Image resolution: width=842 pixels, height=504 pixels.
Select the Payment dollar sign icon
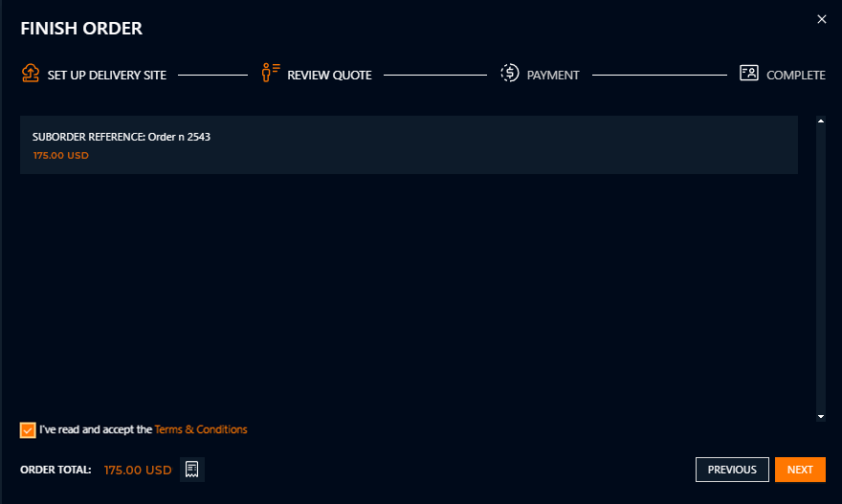[x=510, y=74]
